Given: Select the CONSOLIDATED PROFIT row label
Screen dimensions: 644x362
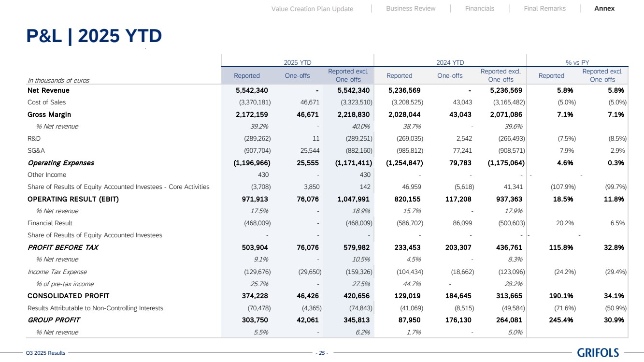Looking at the screenshot, I should pyautogui.click(x=68, y=296).
